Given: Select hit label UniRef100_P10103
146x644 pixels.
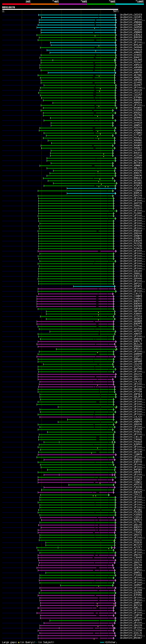Looking at the screenshot, I should [x=131, y=208].
